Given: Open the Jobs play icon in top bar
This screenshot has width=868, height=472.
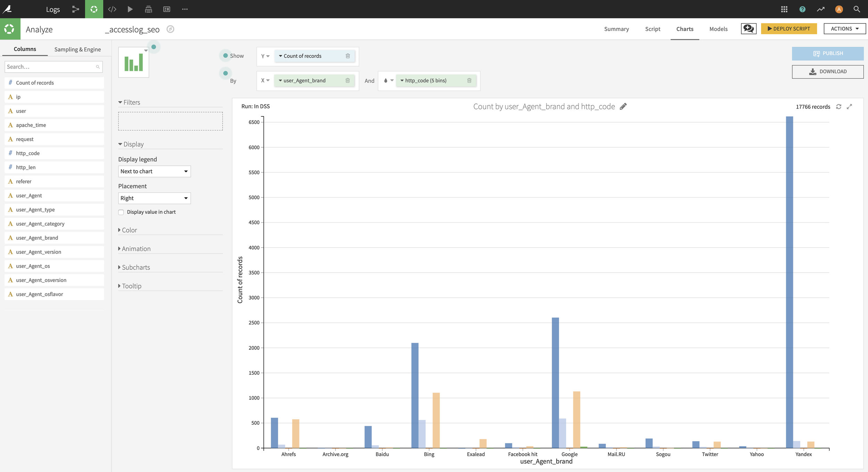Looking at the screenshot, I should click(x=130, y=9).
